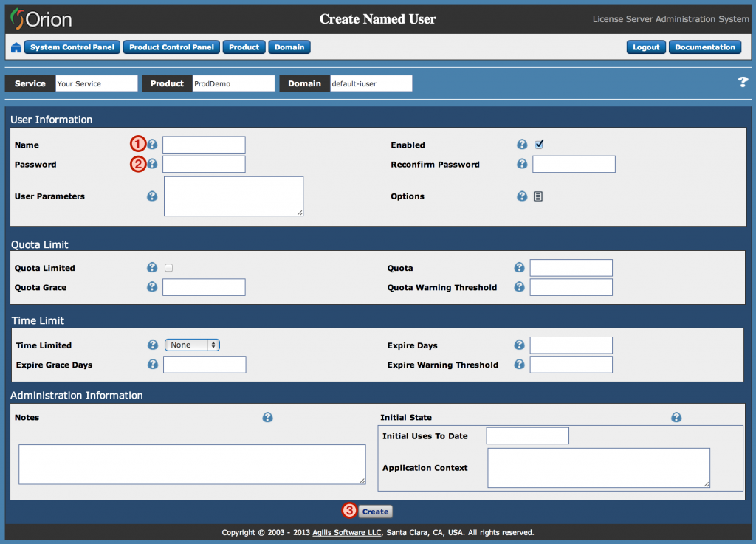Click the Logout button
The height and width of the screenshot is (544, 756).
(646, 47)
